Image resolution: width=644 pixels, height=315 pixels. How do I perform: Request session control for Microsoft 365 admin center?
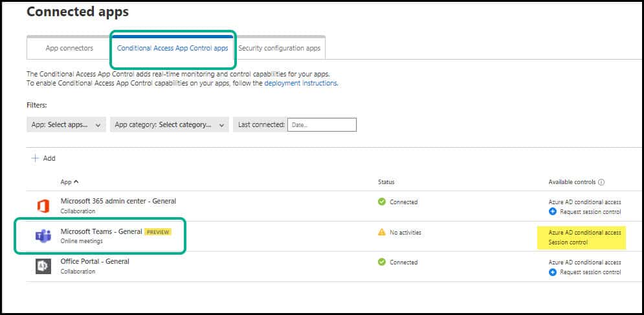590,212
